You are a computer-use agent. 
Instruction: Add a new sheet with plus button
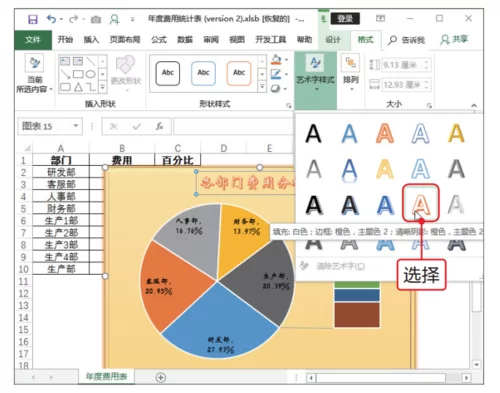click(x=161, y=377)
